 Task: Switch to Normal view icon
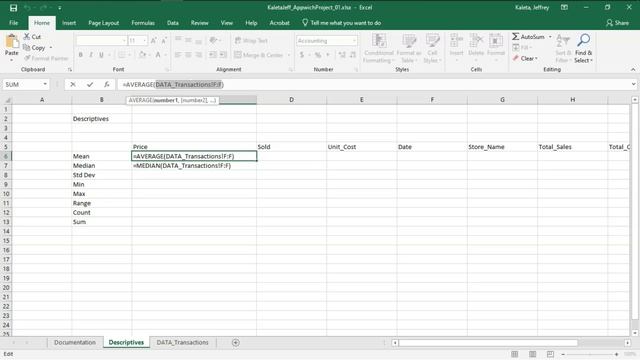pyautogui.click(x=515, y=354)
